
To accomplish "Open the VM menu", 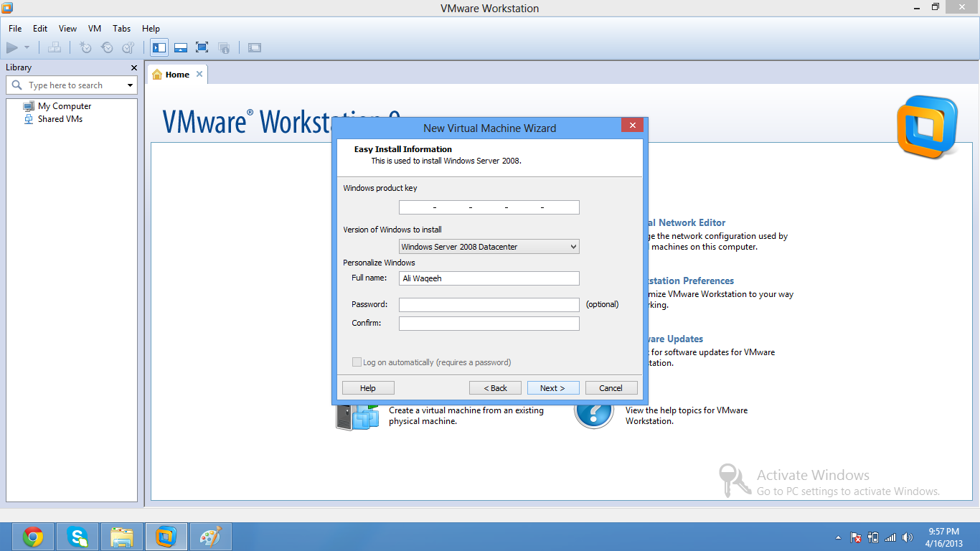I will coord(95,29).
